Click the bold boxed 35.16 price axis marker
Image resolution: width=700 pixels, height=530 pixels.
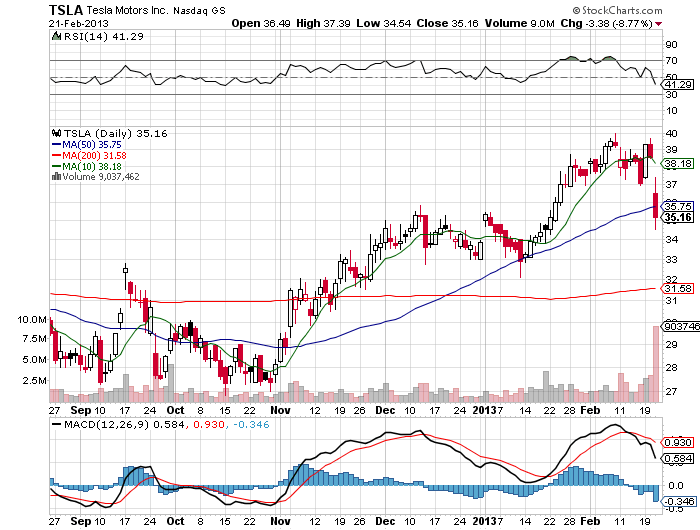coord(679,217)
